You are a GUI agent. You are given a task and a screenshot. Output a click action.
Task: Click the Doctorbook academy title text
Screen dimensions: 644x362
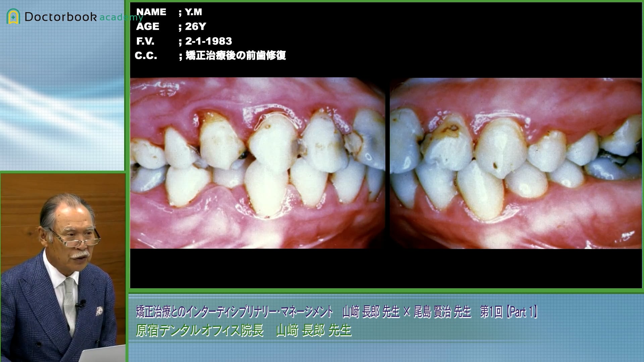coord(84,17)
